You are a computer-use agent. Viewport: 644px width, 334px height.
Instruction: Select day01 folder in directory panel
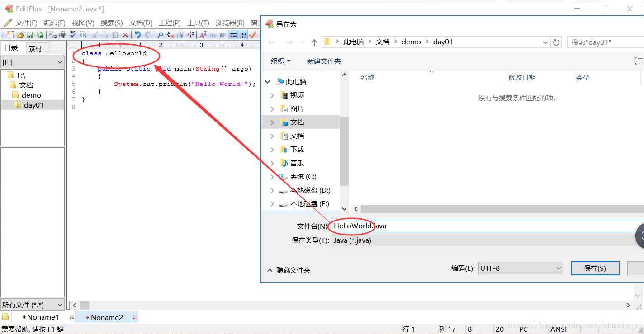[33, 105]
